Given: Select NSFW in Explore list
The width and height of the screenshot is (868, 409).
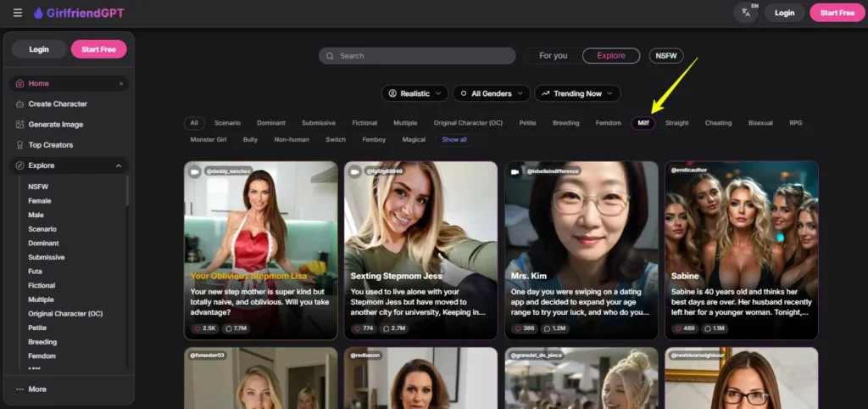Looking at the screenshot, I should 38,187.
